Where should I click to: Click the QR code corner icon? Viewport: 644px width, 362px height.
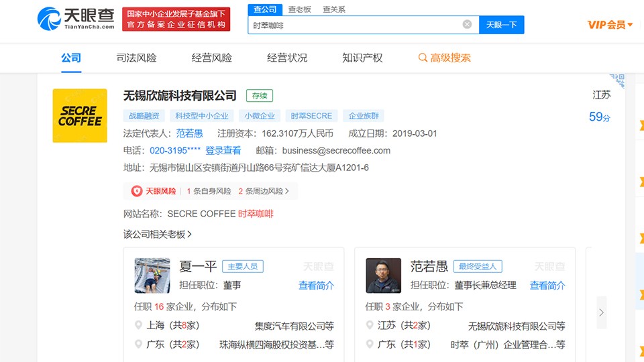point(617,80)
